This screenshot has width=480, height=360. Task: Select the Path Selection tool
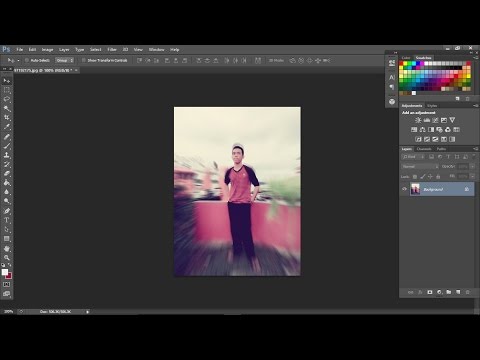[7, 229]
